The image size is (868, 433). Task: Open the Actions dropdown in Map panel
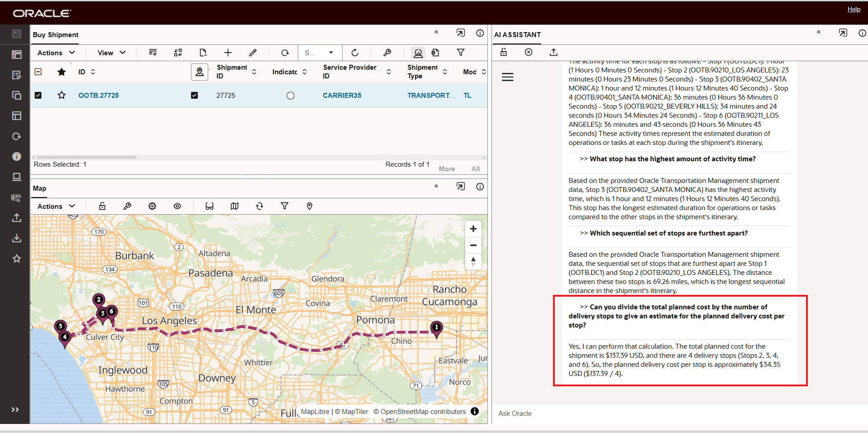pyautogui.click(x=56, y=206)
